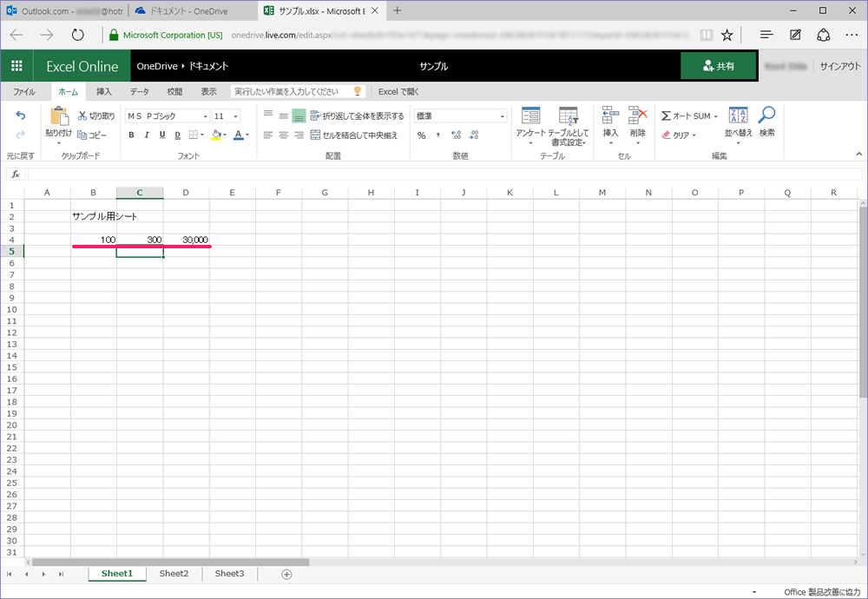868x599 pixels.
Task: Click the Tell Me lightbulb icon
Action: pos(358,91)
